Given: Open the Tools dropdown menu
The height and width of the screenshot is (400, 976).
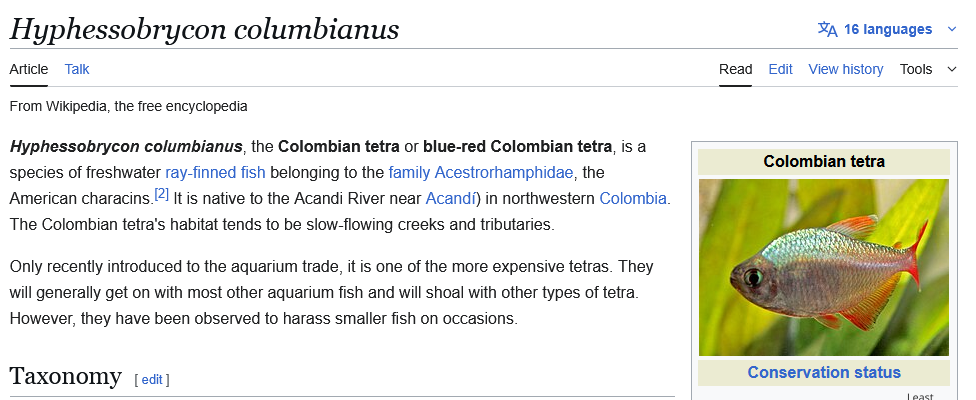Looking at the screenshot, I should pyautogui.click(x=916, y=69).
